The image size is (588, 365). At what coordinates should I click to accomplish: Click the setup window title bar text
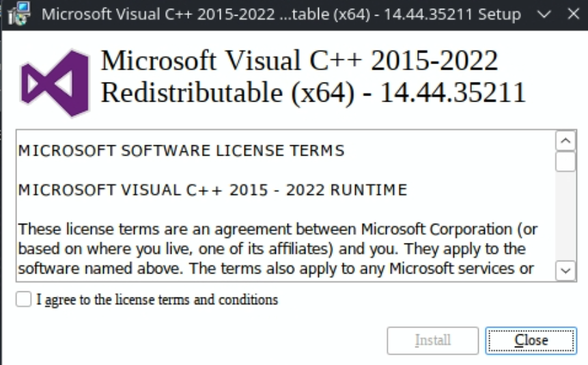tap(281, 14)
